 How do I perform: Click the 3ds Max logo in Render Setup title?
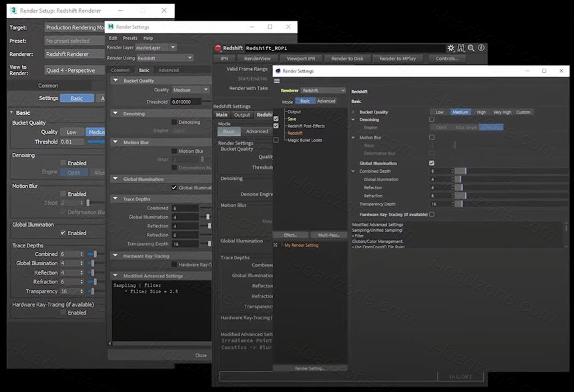pos(13,10)
